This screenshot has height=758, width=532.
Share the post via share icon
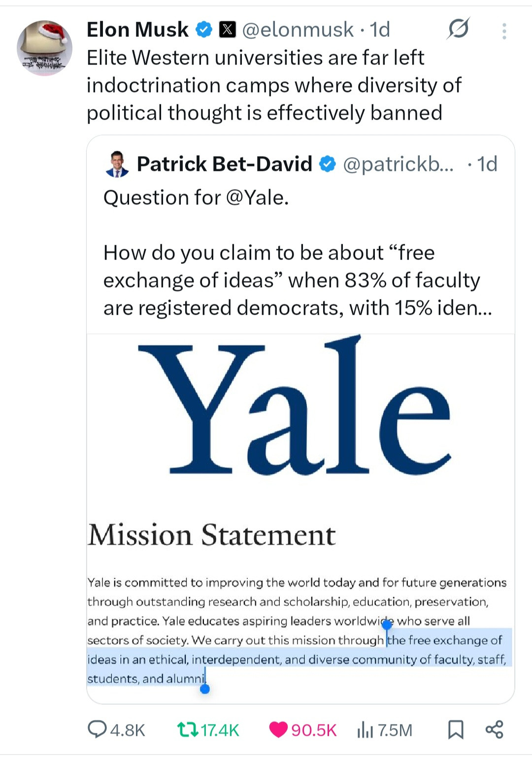[x=494, y=729]
